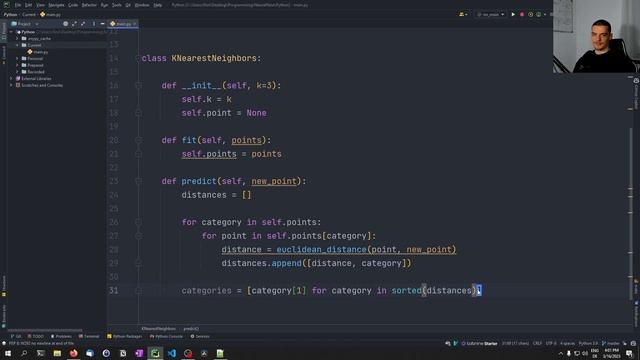The height and width of the screenshot is (360, 640).
Task: Click the Python interpreter status bar widget
Action: 588,344
